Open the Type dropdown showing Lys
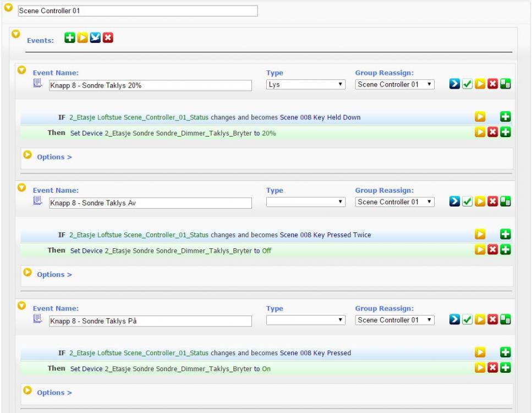 tap(305, 85)
